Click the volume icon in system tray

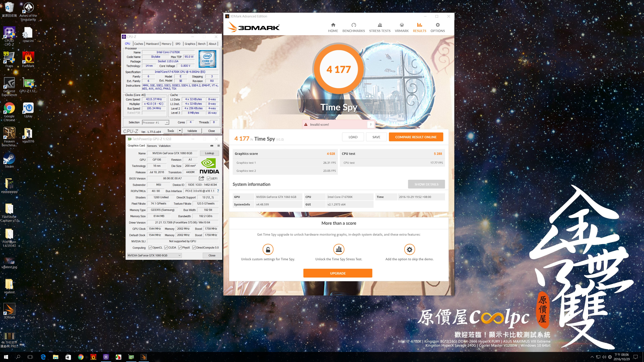click(604, 357)
